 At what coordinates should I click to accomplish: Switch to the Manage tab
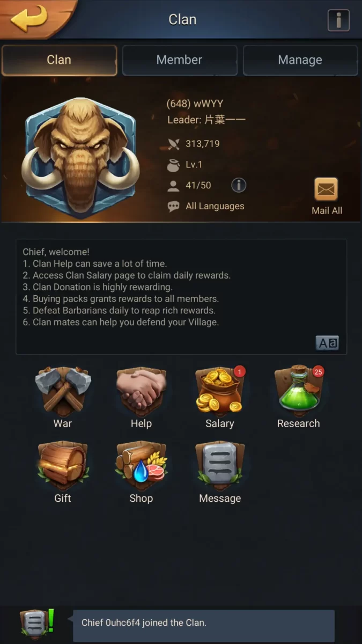pos(300,60)
